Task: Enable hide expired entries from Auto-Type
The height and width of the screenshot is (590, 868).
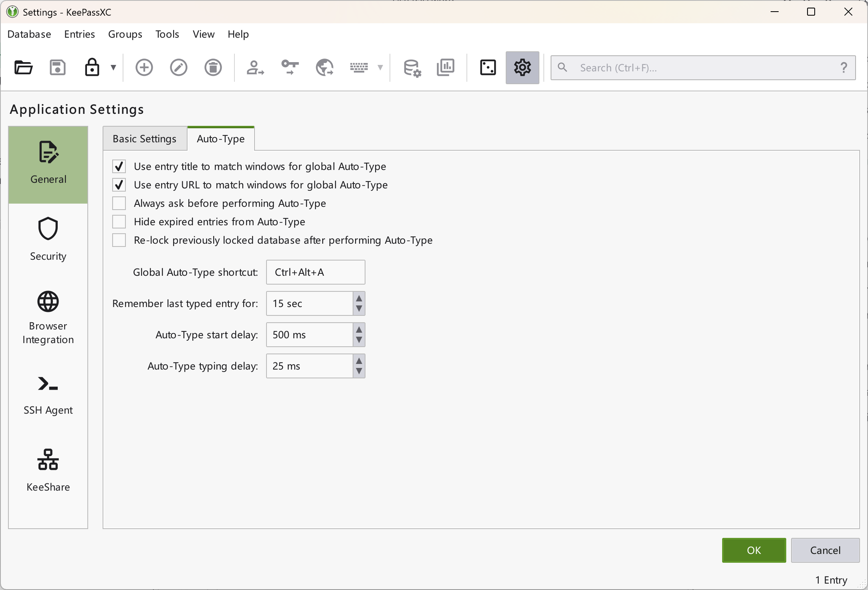Action: (119, 222)
